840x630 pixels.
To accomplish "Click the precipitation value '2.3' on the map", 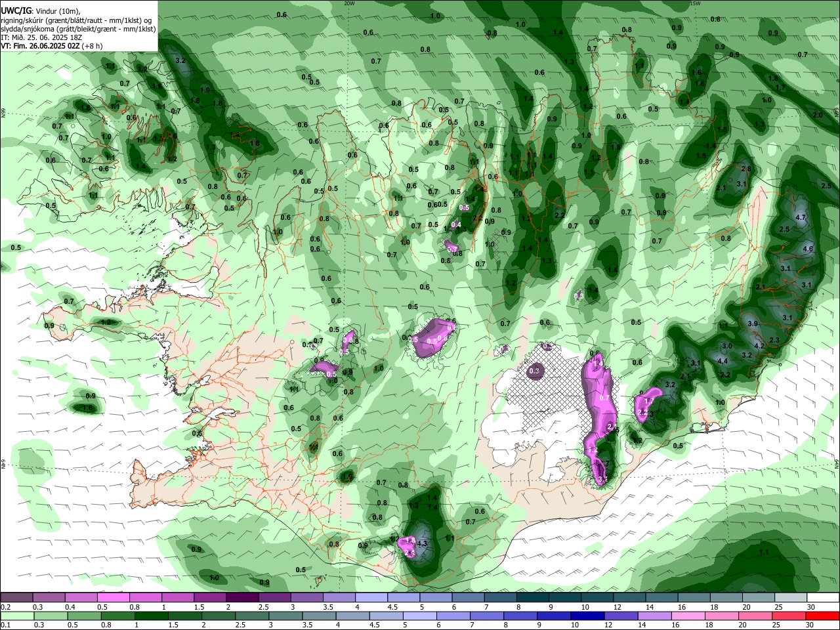I will tap(774, 340).
